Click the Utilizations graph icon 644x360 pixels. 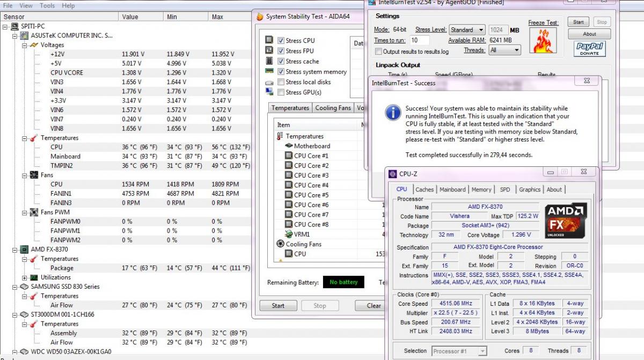pyautogui.click(x=34, y=277)
